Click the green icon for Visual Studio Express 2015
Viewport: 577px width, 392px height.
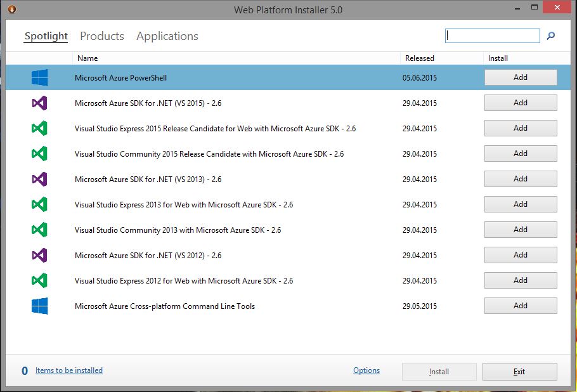pyautogui.click(x=40, y=129)
